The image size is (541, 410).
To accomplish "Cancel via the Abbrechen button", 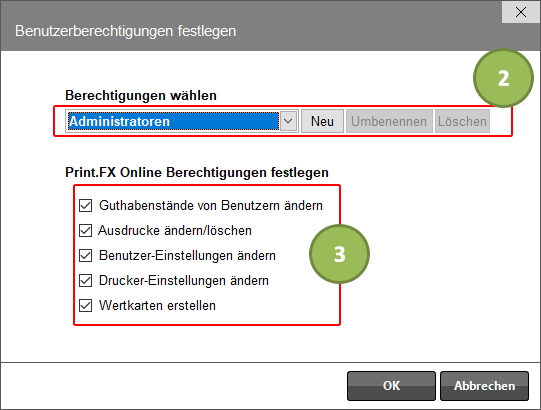I will pos(484,386).
